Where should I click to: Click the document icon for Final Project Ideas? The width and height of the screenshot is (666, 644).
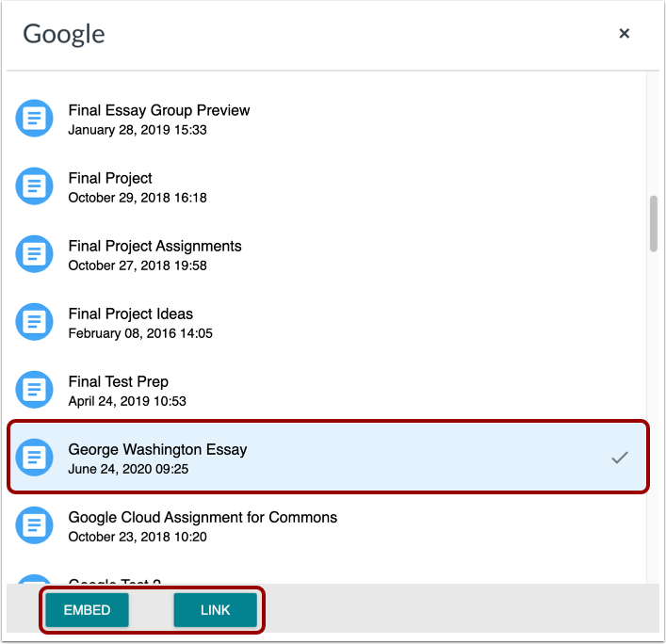[x=35, y=322]
